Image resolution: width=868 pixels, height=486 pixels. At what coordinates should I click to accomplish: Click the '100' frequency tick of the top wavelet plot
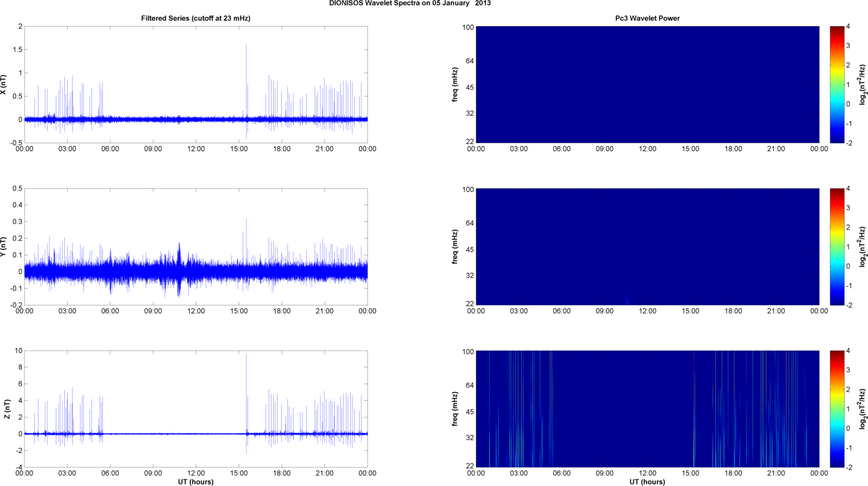coord(468,27)
